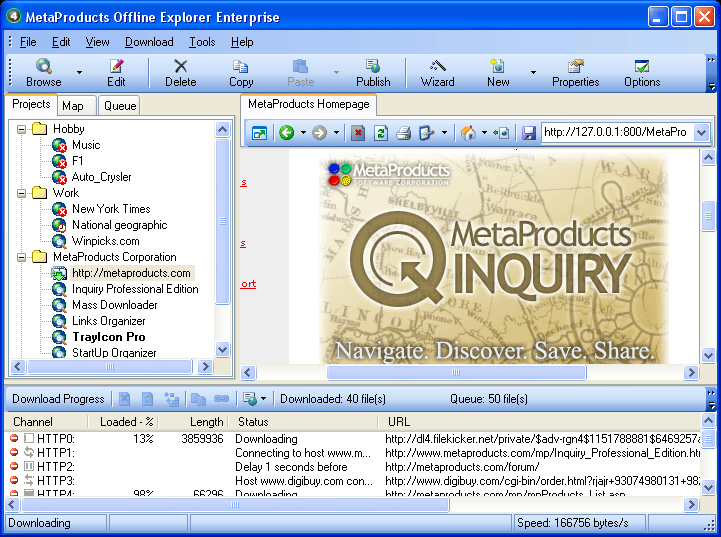
Task: Launch the Wizard toolbar tool
Action: pos(437,73)
